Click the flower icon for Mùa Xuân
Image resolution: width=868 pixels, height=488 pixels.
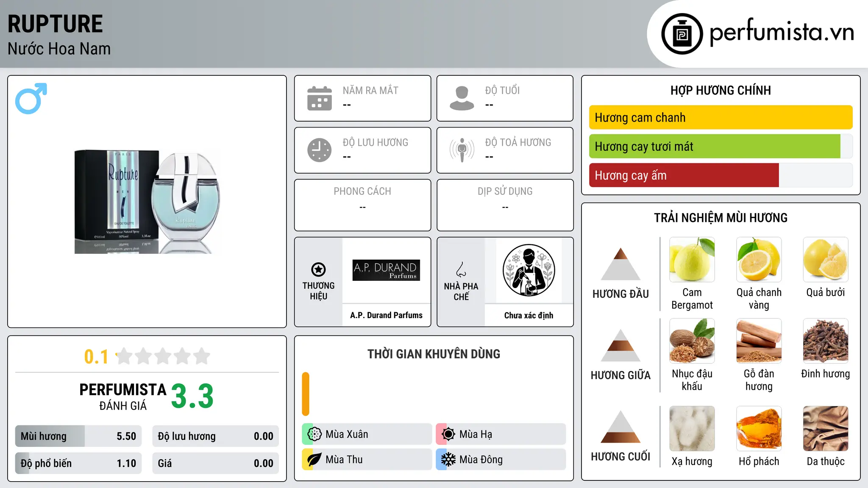tap(314, 434)
